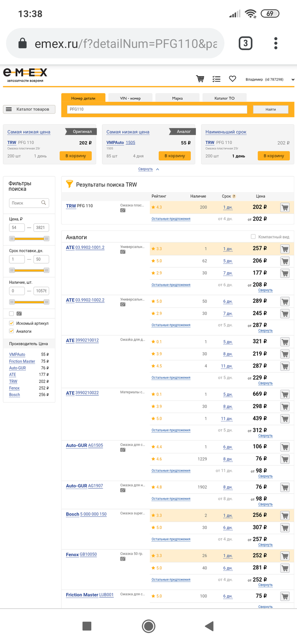Screen dimensions: 297x644
Task: Click the emex logo
Action: [x=25, y=75]
